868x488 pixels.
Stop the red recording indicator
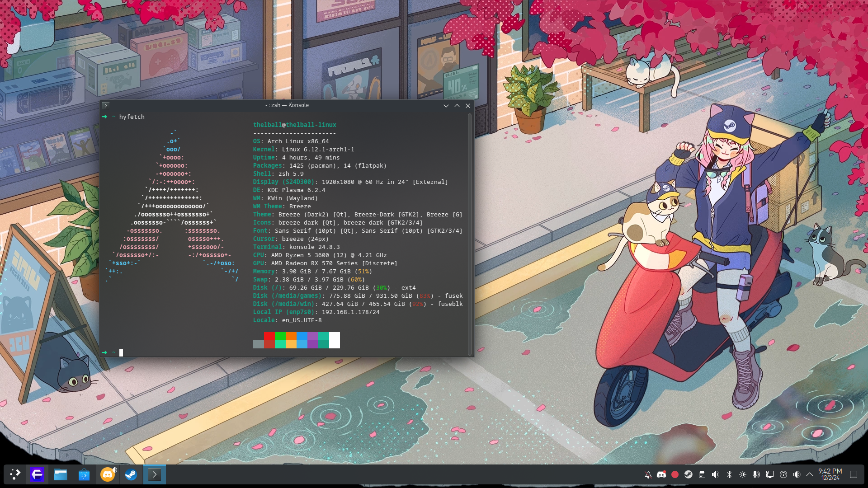coord(675,474)
